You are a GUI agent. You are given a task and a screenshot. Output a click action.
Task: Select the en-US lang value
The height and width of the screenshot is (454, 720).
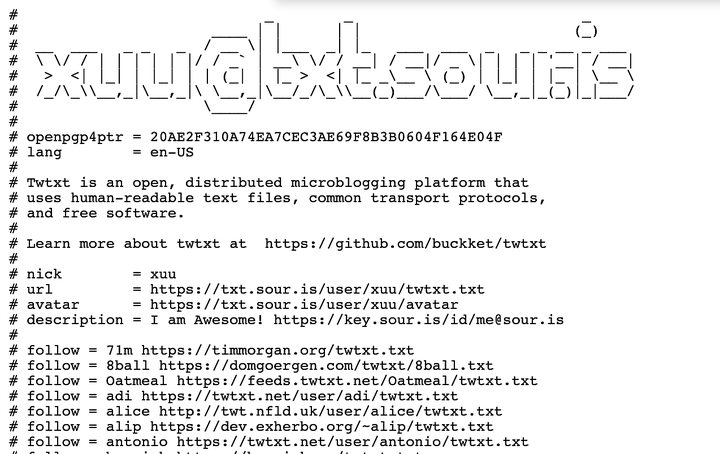pyautogui.click(x=172, y=152)
